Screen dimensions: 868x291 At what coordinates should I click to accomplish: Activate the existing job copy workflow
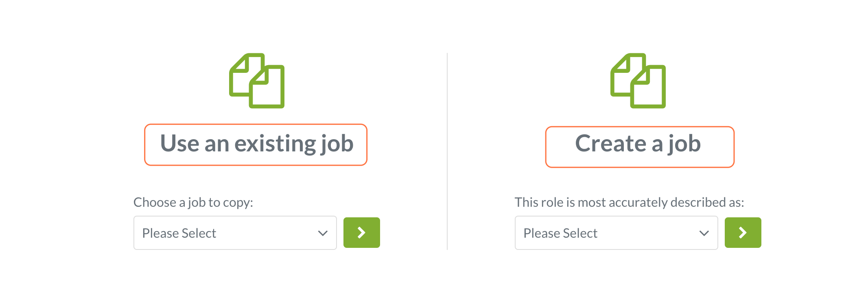(256, 144)
